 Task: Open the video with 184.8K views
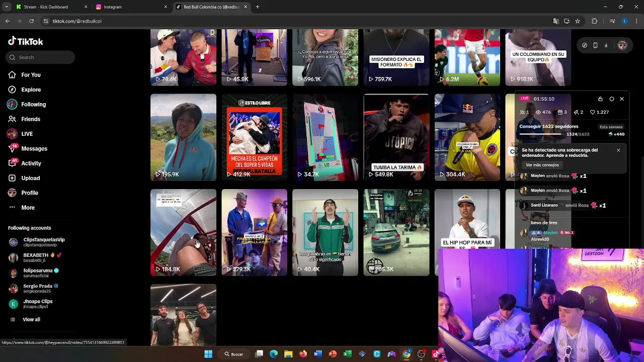(x=183, y=232)
